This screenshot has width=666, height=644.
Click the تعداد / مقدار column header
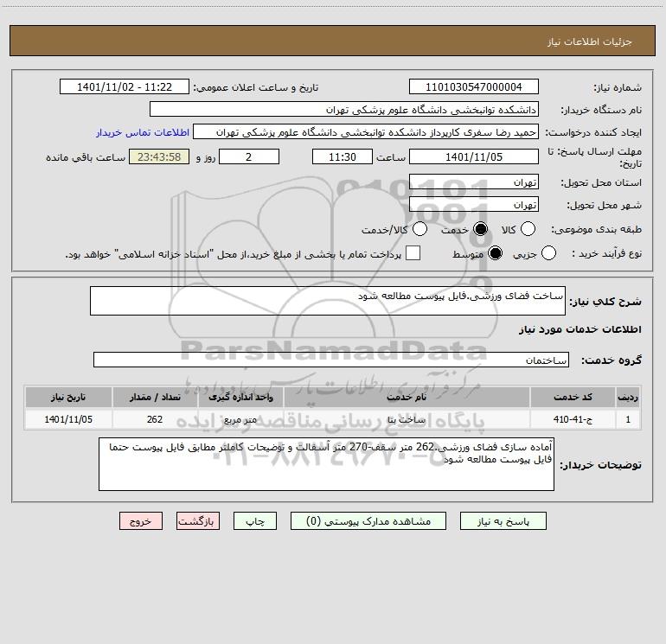(155, 398)
